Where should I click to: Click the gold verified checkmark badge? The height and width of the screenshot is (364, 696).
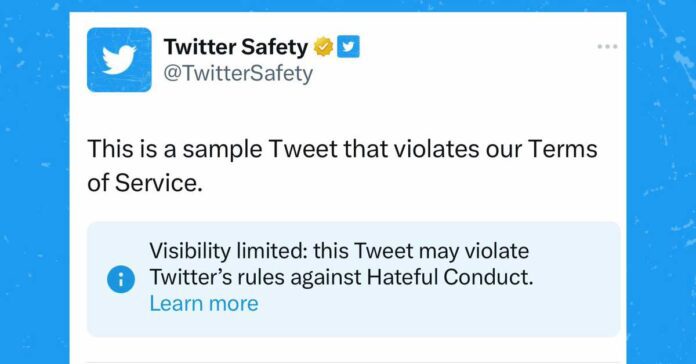[x=324, y=47]
